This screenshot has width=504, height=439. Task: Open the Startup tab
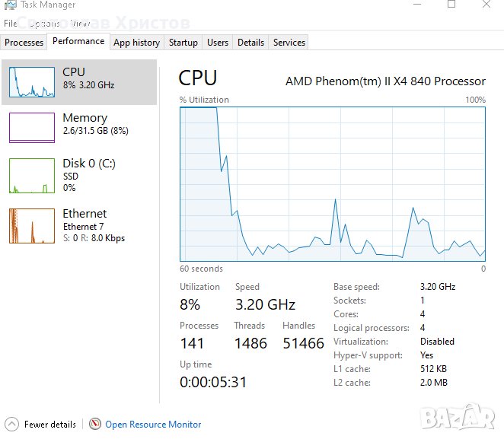183,43
